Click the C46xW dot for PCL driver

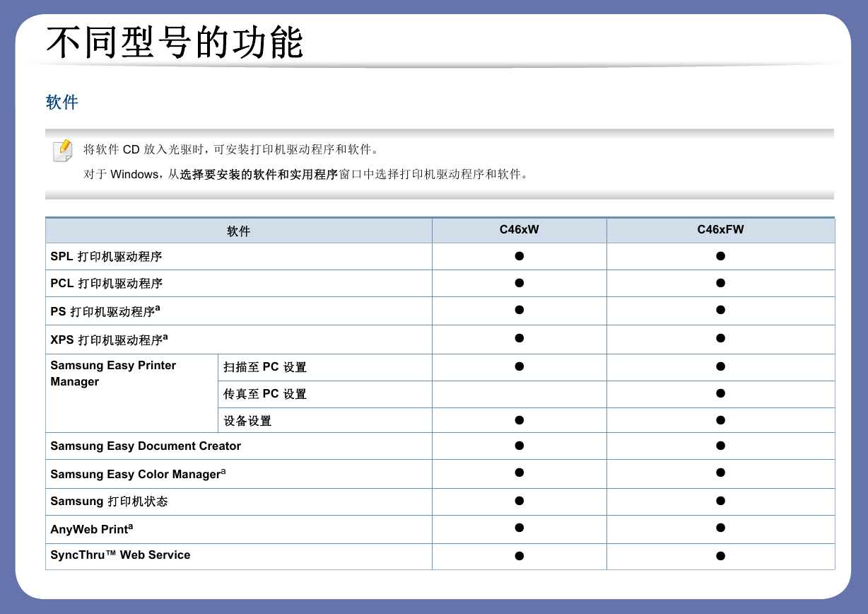(x=519, y=283)
